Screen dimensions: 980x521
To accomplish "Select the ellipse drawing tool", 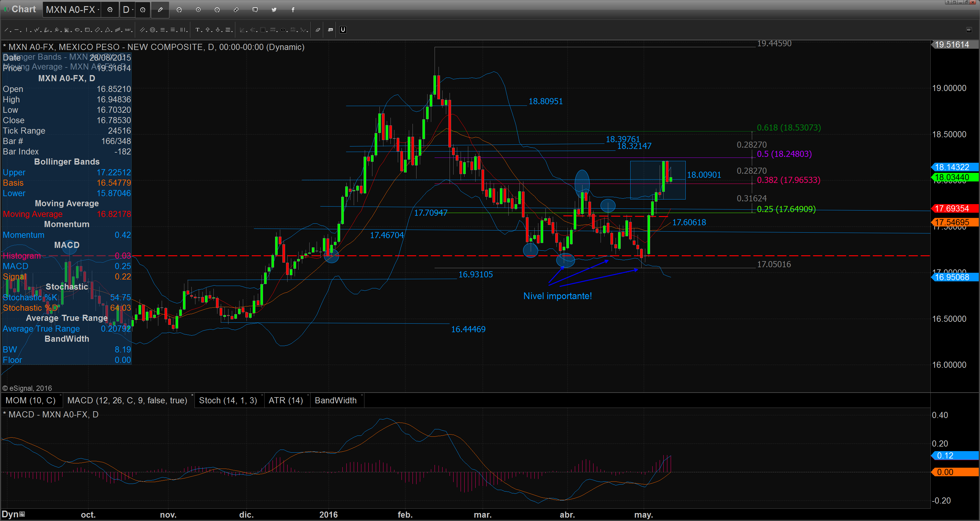I will [x=77, y=30].
